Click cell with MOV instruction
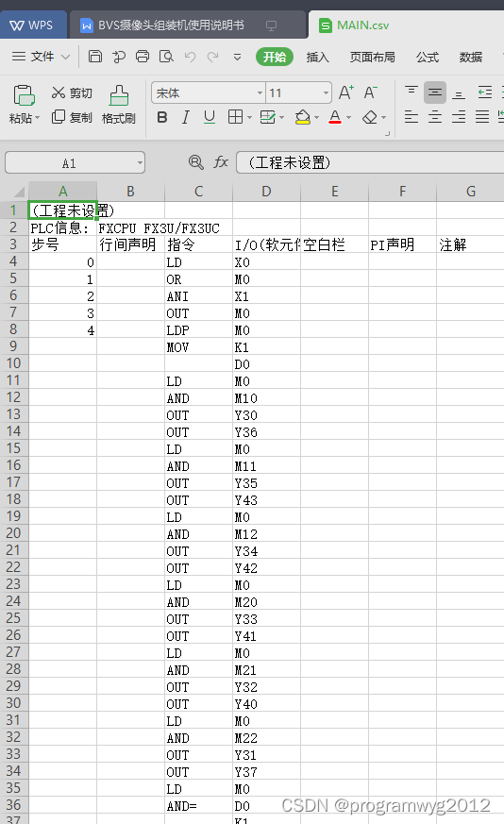 [198, 347]
